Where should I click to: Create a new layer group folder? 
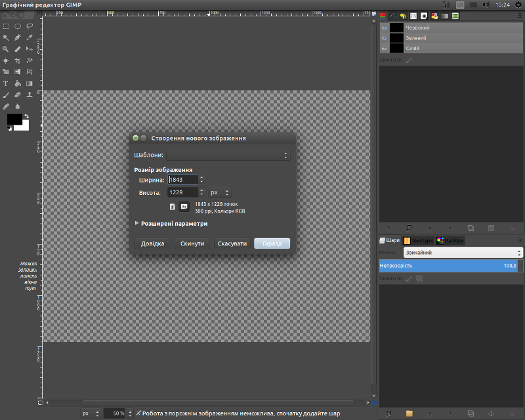[409, 413]
